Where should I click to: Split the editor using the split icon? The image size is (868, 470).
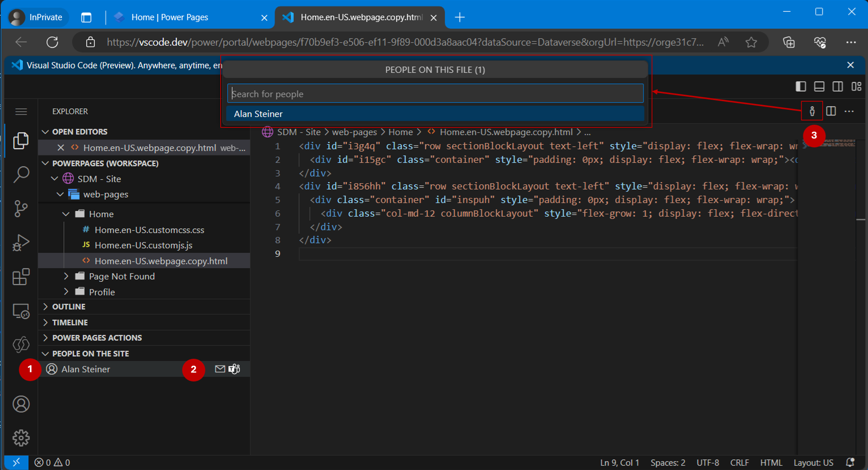pos(831,111)
